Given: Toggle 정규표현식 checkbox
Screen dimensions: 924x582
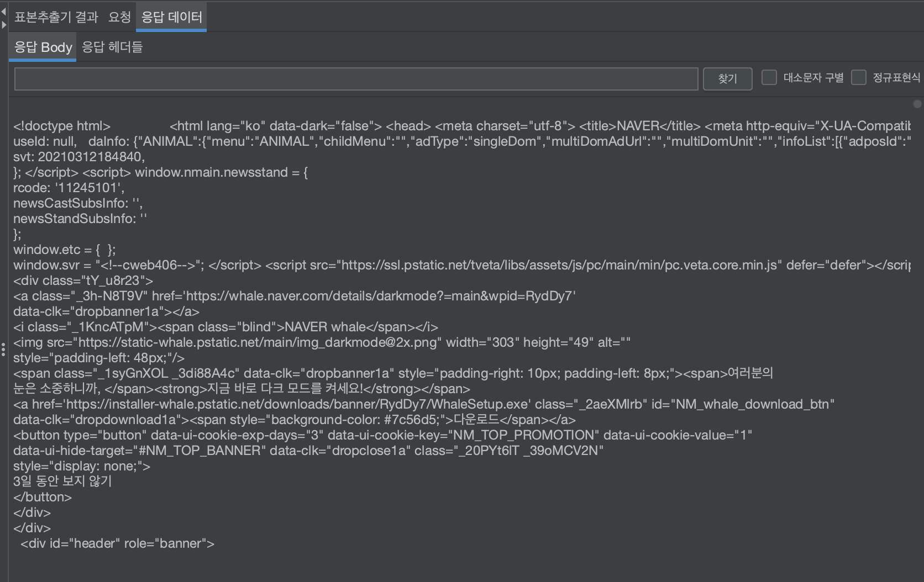Looking at the screenshot, I should click(x=859, y=77).
